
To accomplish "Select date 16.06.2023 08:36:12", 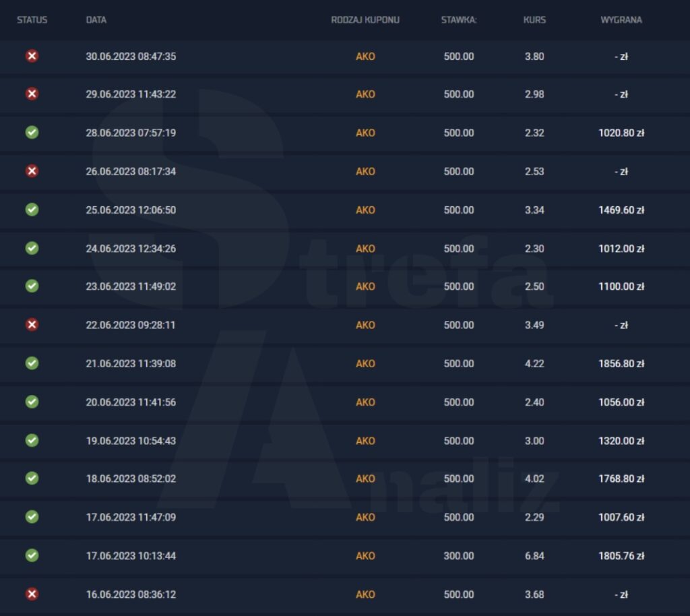I will pyautogui.click(x=131, y=594).
